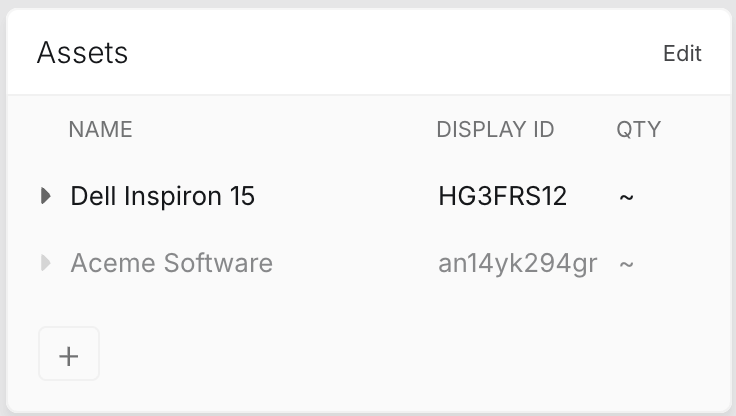This screenshot has height=416, width=736.
Task: Add a new asset with plus button
Action: (x=69, y=355)
